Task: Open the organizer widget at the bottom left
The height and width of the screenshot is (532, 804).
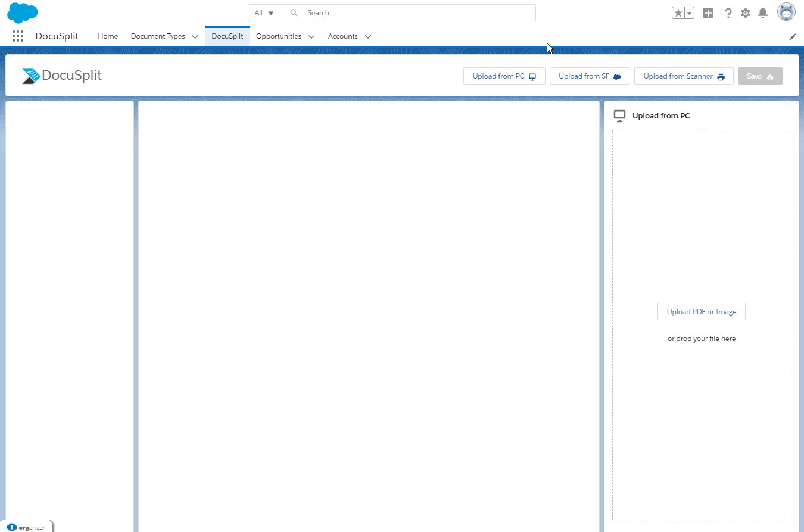Action: pyautogui.click(x=27, y=527)
